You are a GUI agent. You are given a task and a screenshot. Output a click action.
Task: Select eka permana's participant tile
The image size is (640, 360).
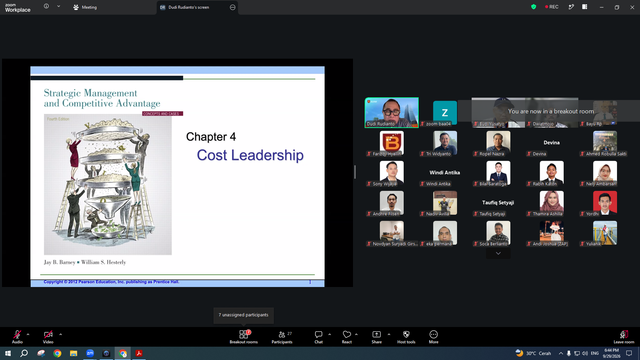click(445, 233)
